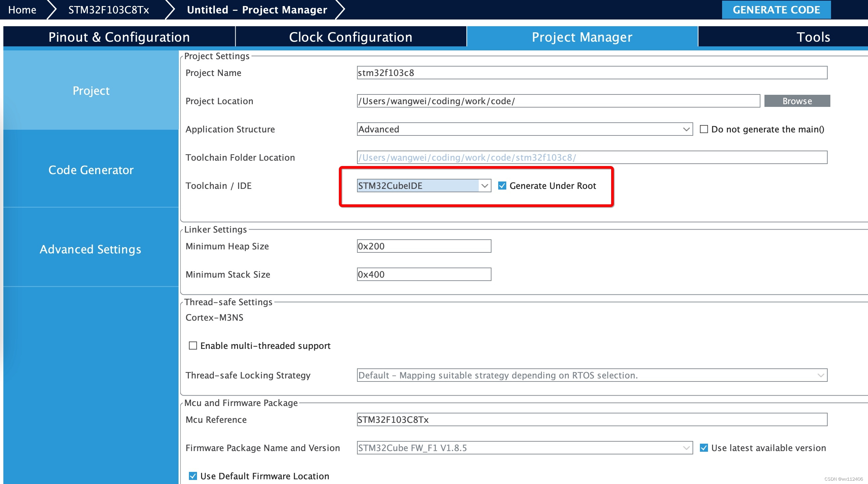Click the GENERATE CODE button
This screenshot has width=868, height=484.
pos(776,10)
